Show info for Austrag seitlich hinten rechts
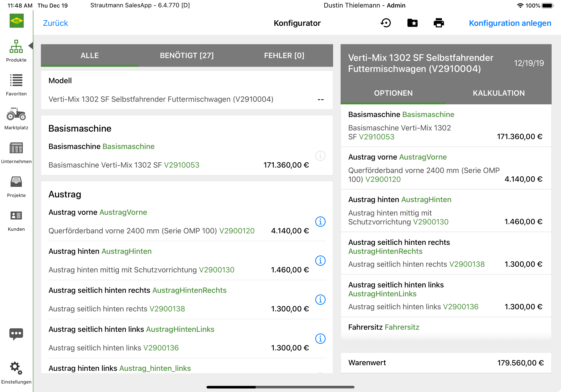The width and height of the screenshot is (561, 392). (x=320, y=300)
